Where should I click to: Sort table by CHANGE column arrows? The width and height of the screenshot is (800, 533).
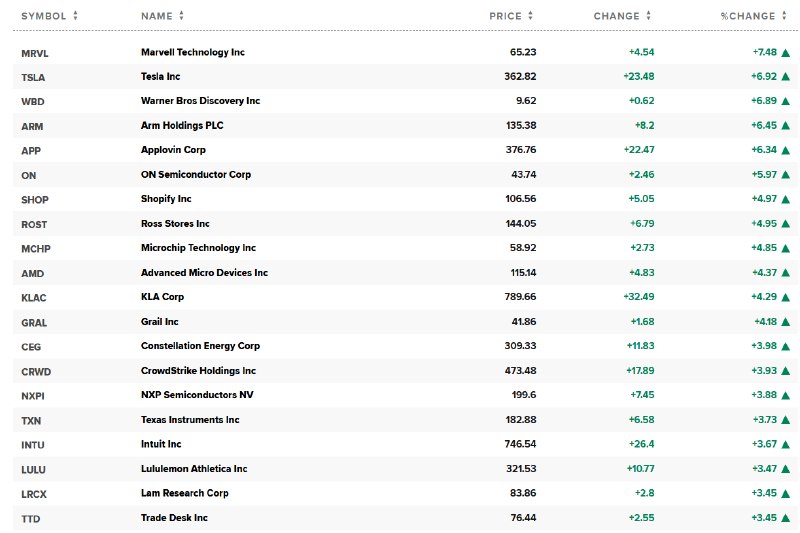(648, 15)
